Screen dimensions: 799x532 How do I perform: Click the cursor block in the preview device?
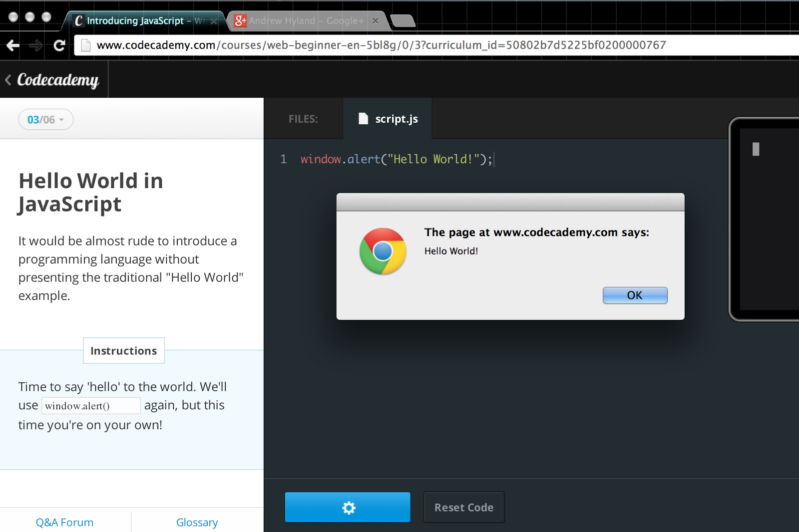point(756,149)
